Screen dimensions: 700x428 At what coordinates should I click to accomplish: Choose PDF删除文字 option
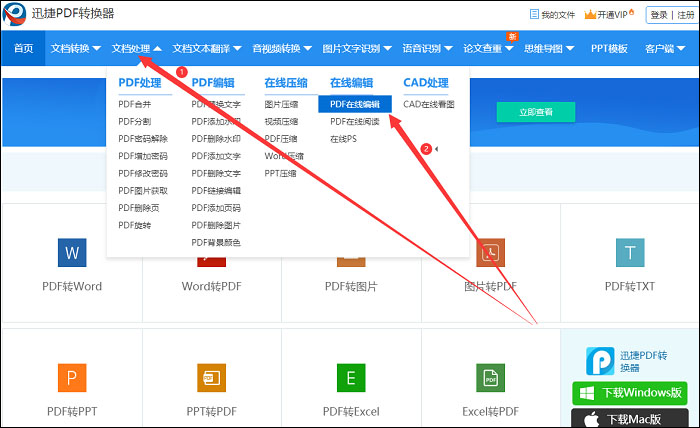coord(216,173)
